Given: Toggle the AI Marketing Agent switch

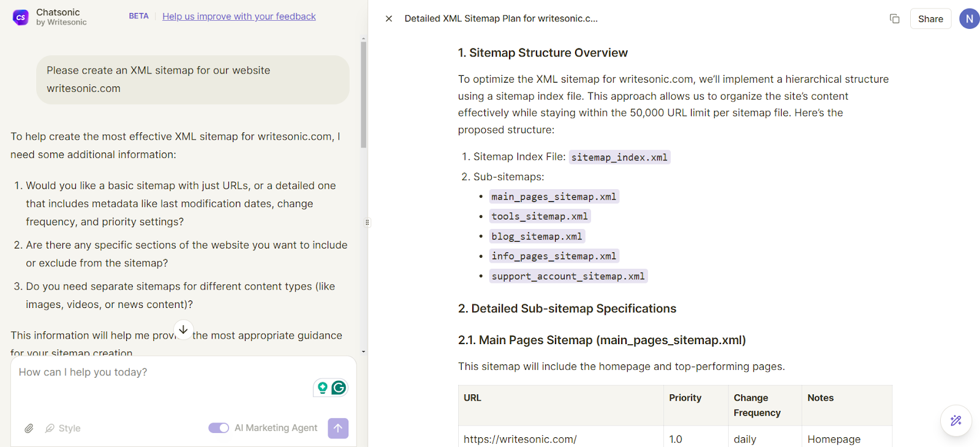Looking at the screenshot, I should pos(219,428).
